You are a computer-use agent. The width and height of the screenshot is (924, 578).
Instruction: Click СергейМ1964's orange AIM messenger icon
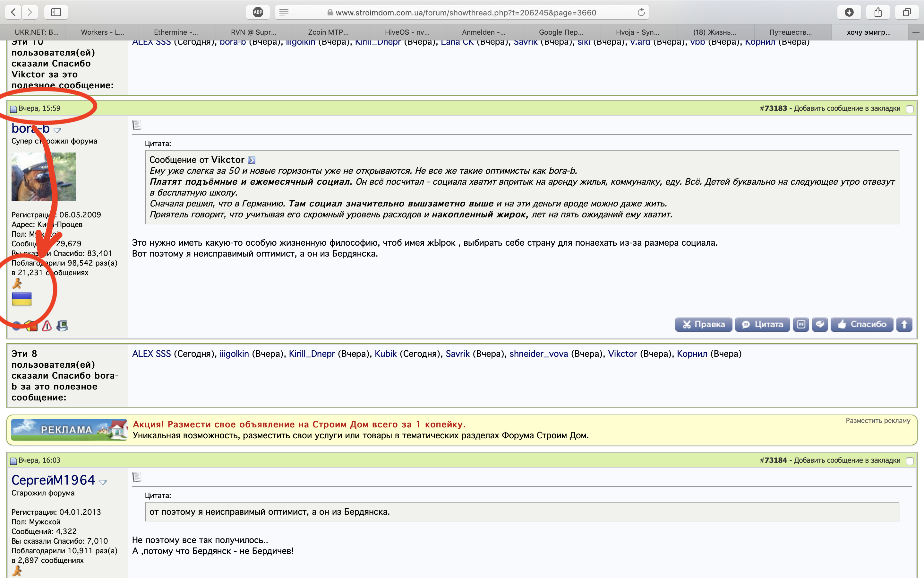pos(17,571)
